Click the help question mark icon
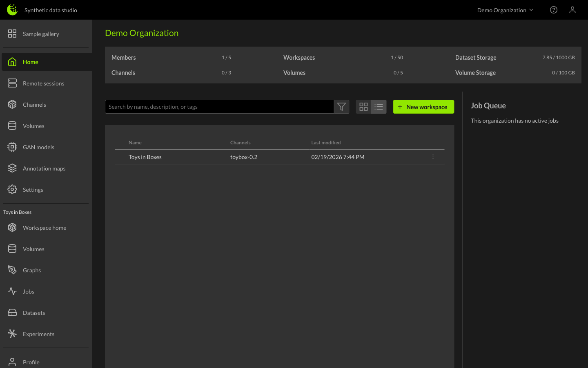Screen dimensions: 588x368 point(553,10)
